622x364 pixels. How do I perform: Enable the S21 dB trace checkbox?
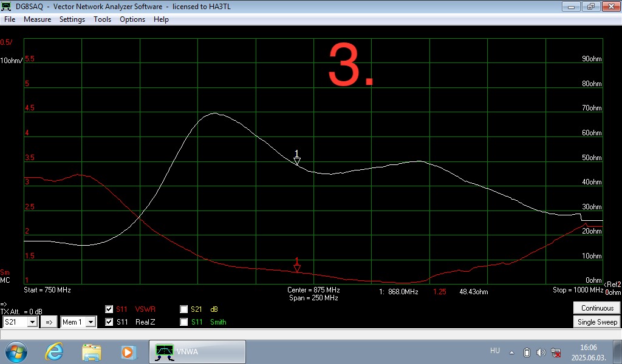click(184, 309)
